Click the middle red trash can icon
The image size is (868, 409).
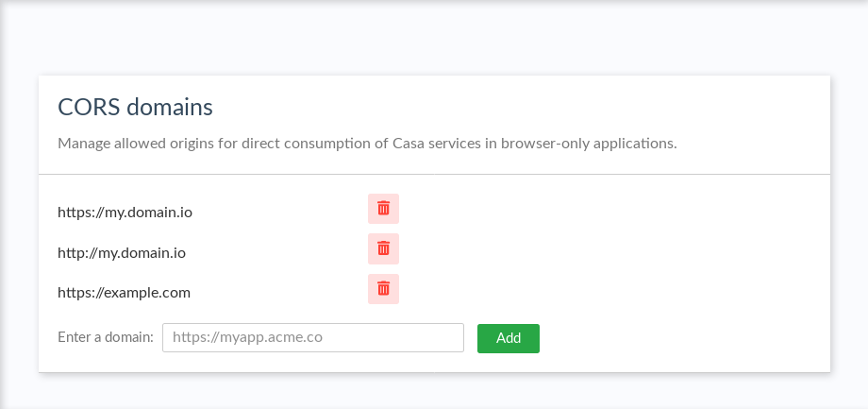(383, 248)
